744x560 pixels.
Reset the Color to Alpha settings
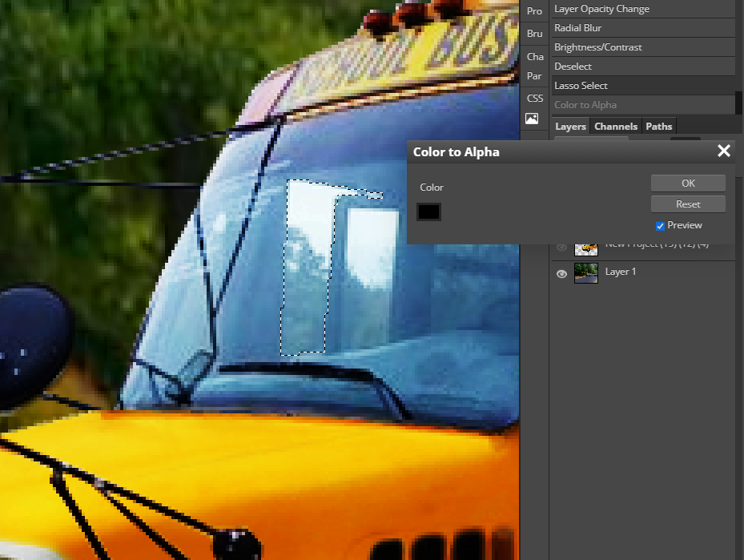tap(687, 203)
